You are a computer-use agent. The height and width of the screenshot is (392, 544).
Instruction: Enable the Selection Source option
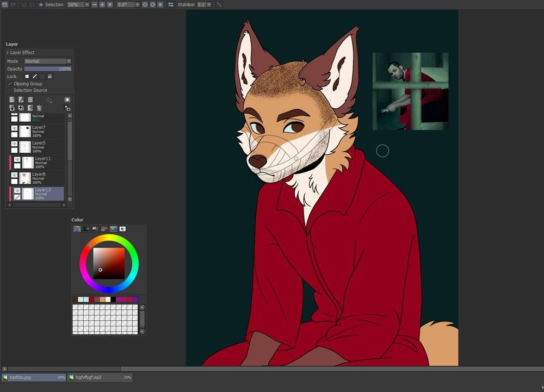10,90
